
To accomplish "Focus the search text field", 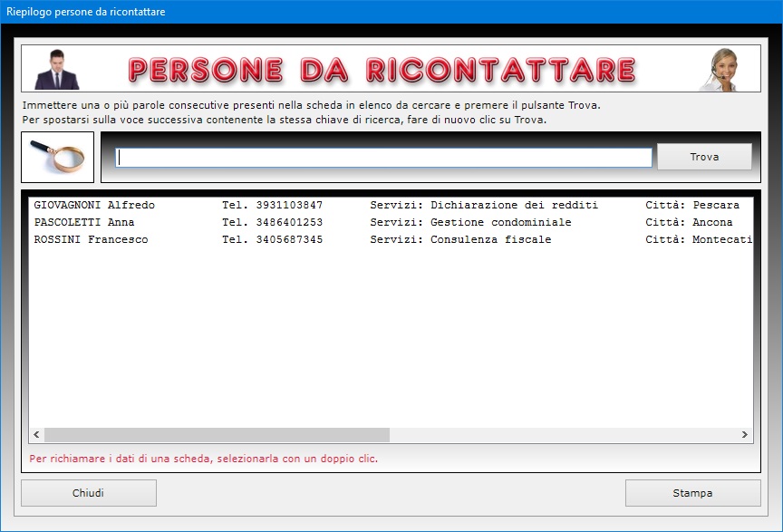I will click(383, 158).
